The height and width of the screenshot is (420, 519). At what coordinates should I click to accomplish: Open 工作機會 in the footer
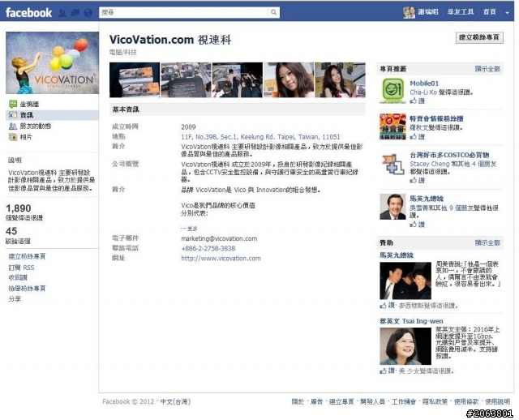(404, 401)
